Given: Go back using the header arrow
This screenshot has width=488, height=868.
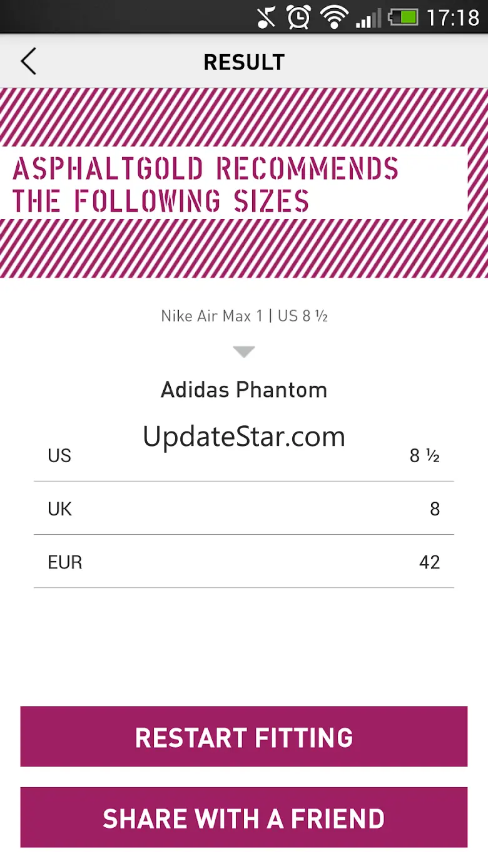Looking at the screenshot, I should (x=28, y=62).
